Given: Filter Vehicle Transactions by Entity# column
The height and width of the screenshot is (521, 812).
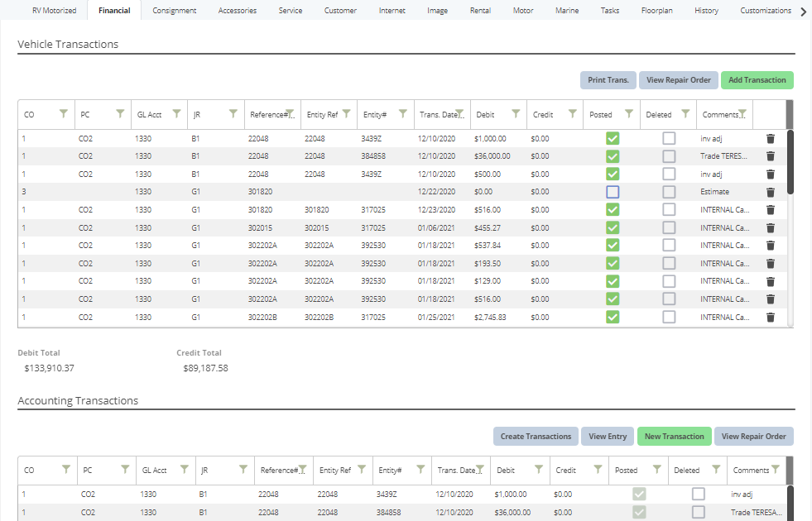Looking at the screenshot, I should (403, 114).
